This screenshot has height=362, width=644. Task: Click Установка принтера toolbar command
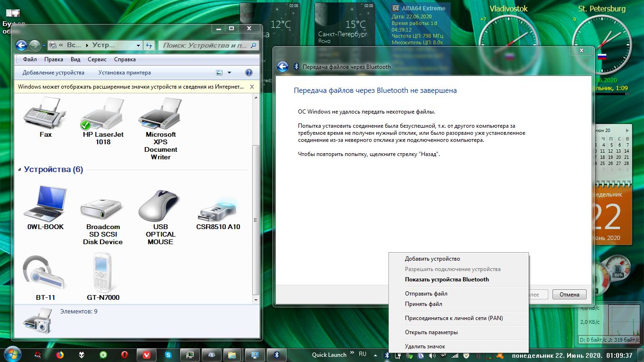coord(124,73)
